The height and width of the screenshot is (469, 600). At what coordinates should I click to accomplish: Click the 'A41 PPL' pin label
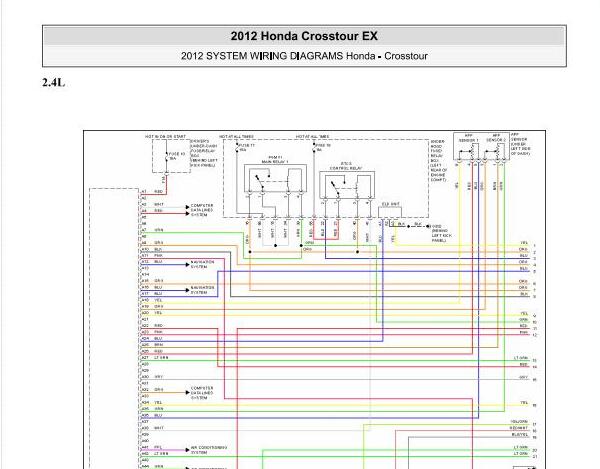(x=152, y=447)
